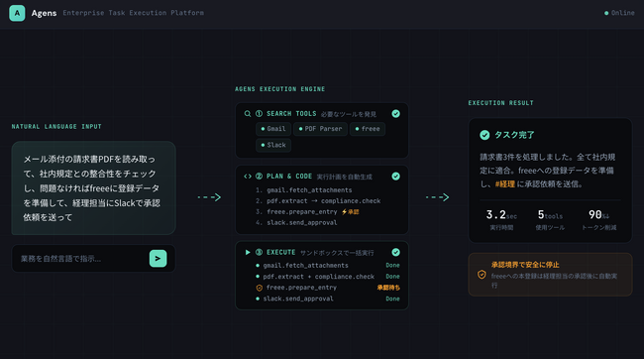
Task: Click the 'PLAN & CODE' step title
Action: tap(289, 177)
